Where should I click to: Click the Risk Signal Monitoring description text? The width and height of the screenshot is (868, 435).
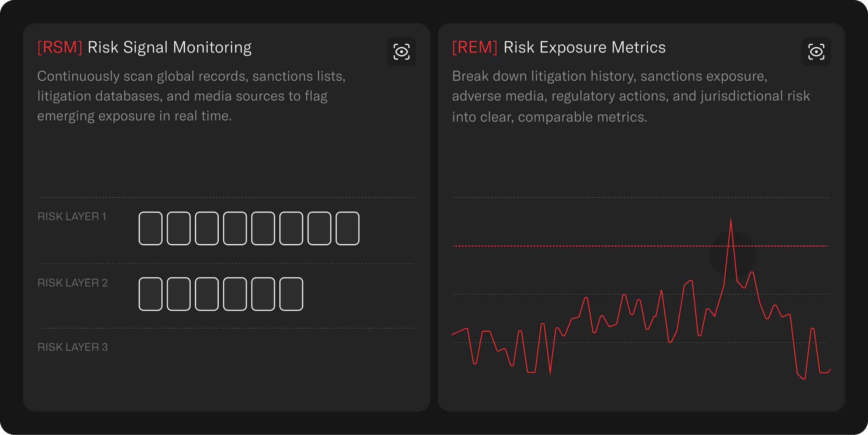[x=192, y=96]
